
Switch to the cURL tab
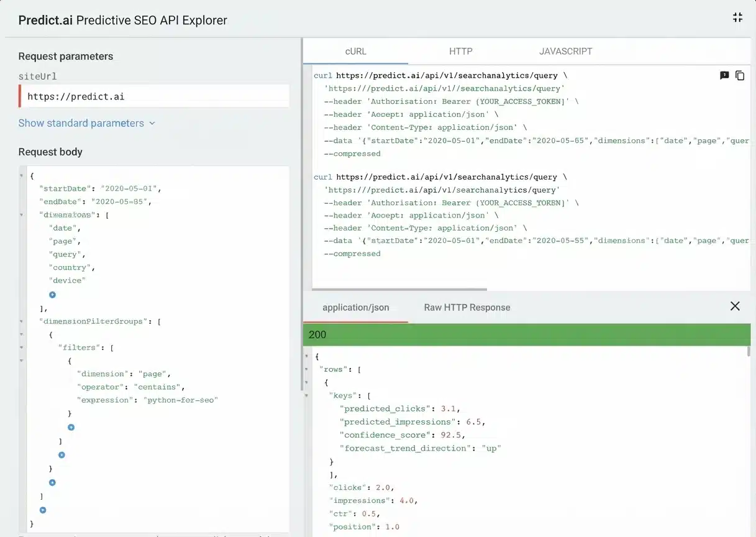355,52
